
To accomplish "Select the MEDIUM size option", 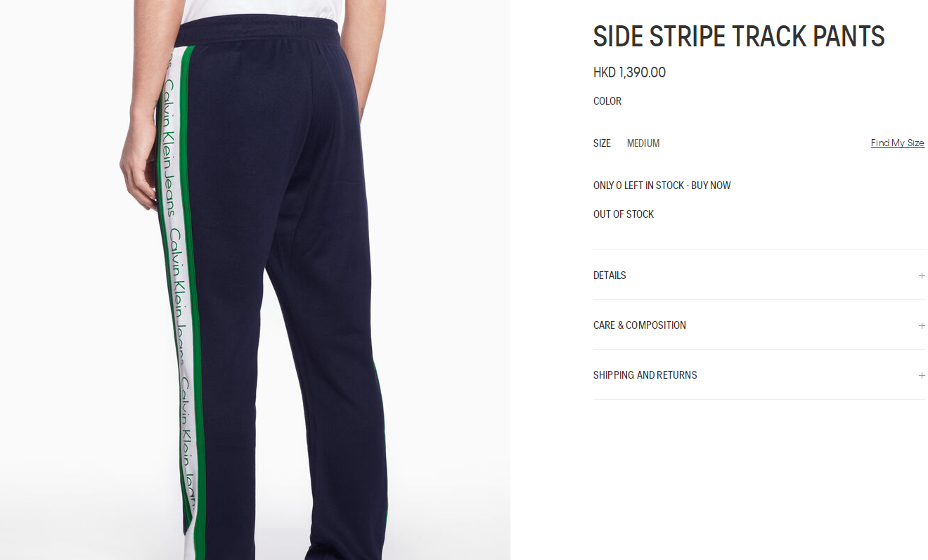I will [x=643, y=143].
